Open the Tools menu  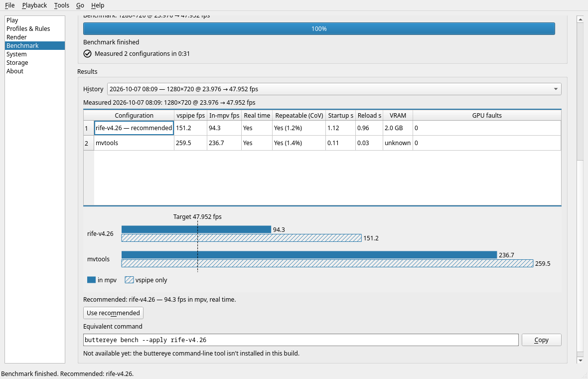point(61,5)
